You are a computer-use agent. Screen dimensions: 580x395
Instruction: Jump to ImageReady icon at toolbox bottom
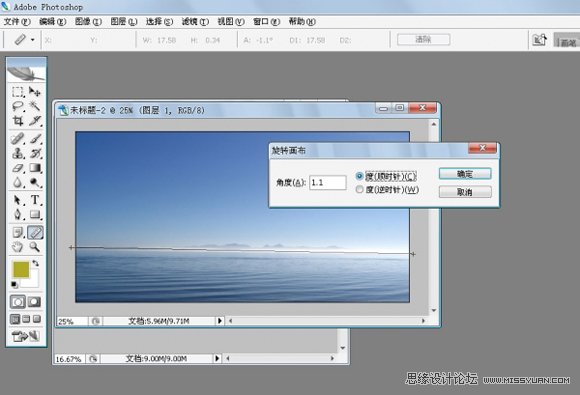(x=26, y=336)
